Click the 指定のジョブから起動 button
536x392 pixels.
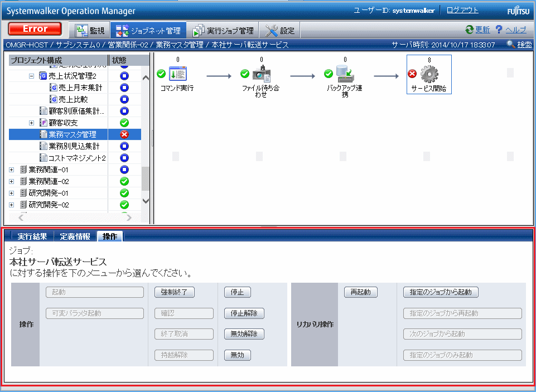click(441, 292)
